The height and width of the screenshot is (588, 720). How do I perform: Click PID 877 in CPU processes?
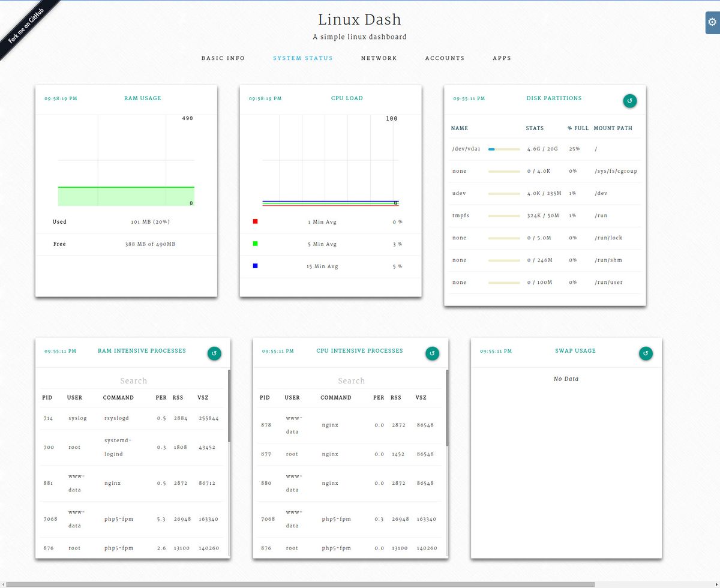(266, 454)
